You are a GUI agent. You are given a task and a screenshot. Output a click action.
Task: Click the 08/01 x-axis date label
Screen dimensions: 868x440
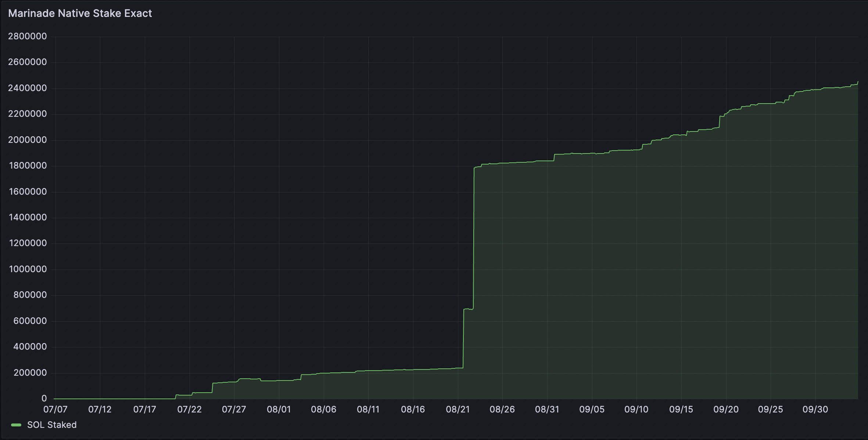pyautogui.click(x=279, y=410)
